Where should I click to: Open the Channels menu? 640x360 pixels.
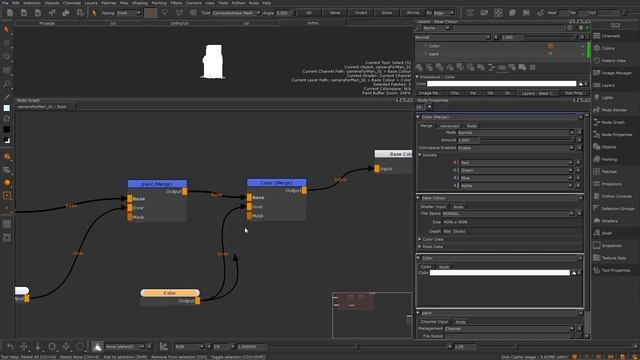point(72,3)
